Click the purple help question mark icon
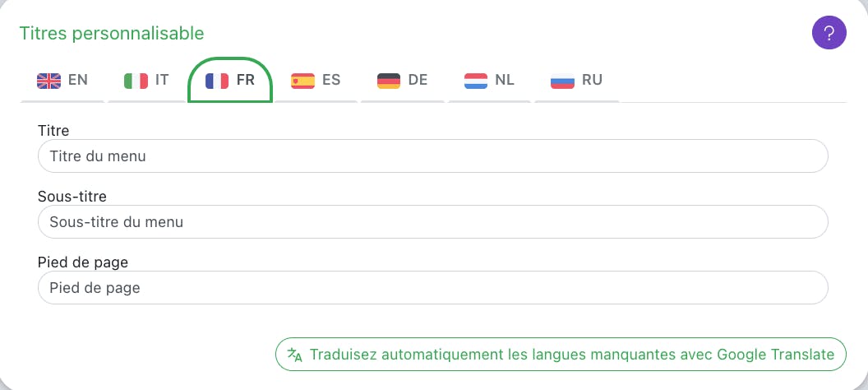This screenshot has width=868, height=390. (829, 34)
